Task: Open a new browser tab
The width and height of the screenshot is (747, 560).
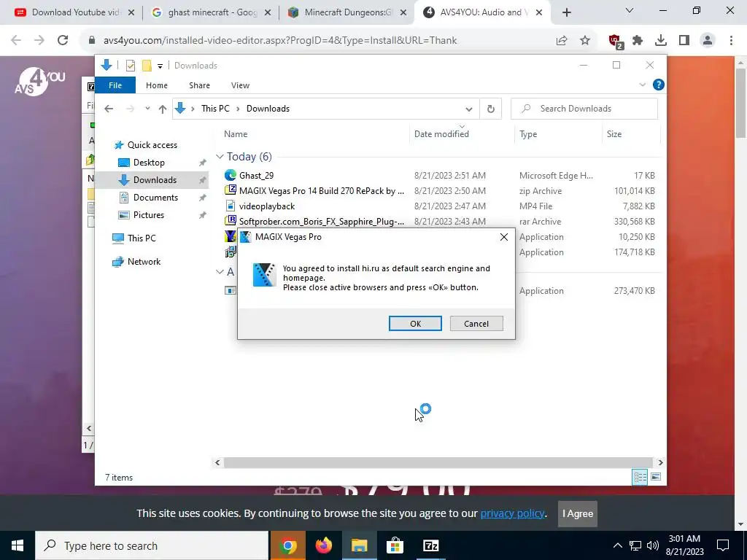Action: pos(566,12)
